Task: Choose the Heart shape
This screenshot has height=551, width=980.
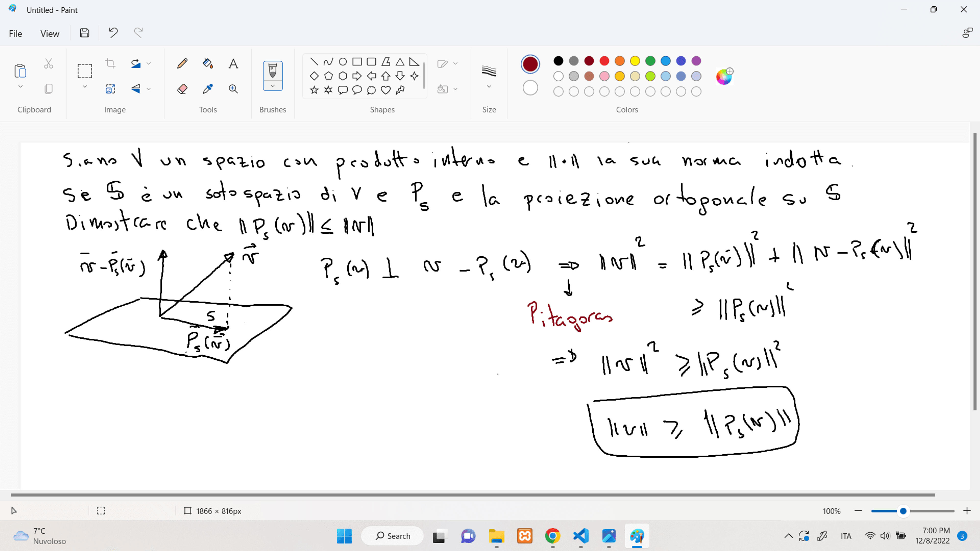Action: click(385, 90)
